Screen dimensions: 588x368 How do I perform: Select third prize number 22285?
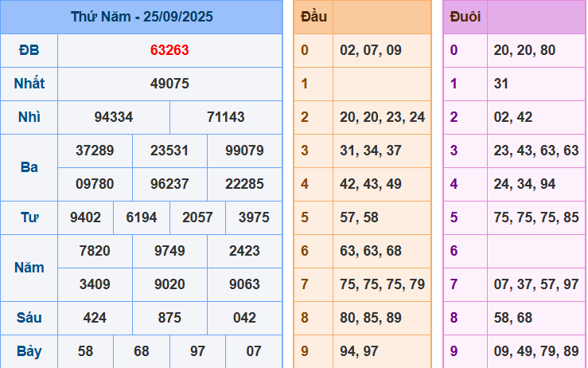[x=244, y=184]
